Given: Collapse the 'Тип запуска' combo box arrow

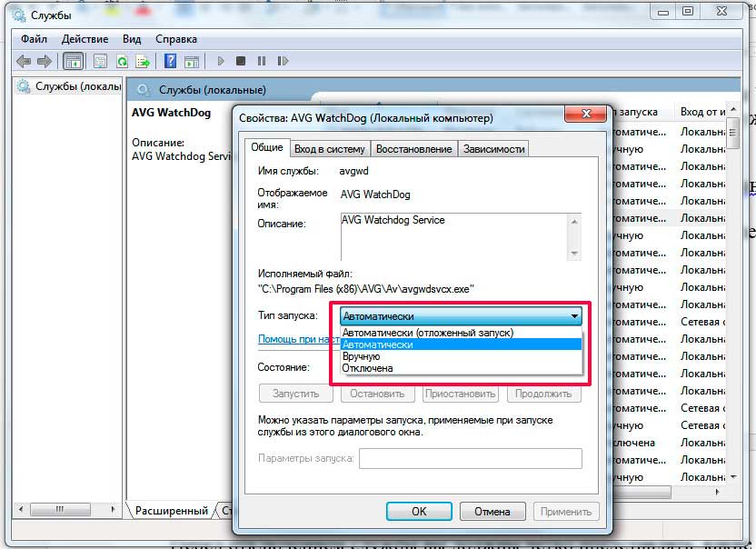Looking at the screenshot, I should [x=574, y=316].
